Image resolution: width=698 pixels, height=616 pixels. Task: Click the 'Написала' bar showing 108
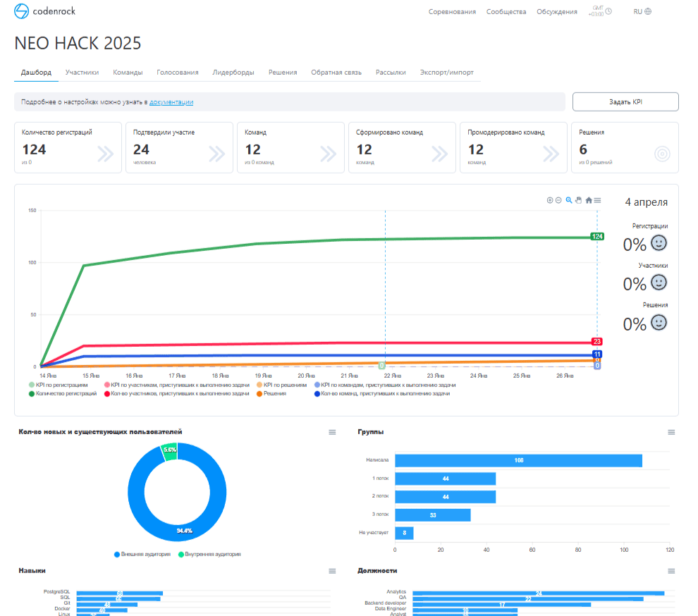(x=519, y=460)
